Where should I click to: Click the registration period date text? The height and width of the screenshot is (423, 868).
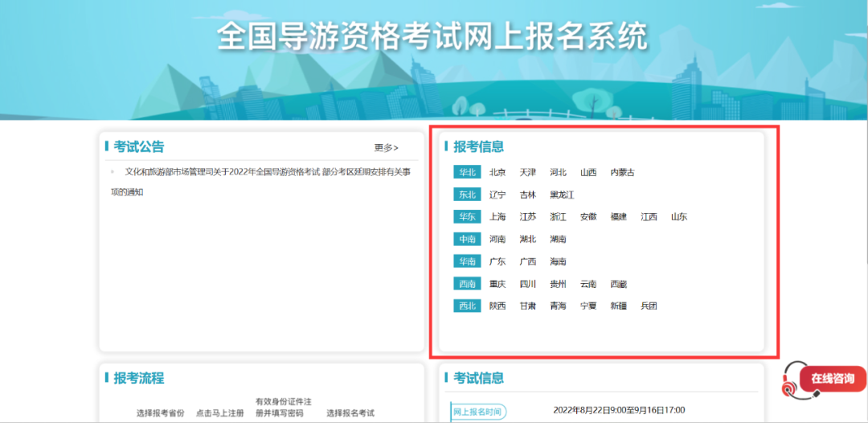pyautogui.click(x=619, y=410)
